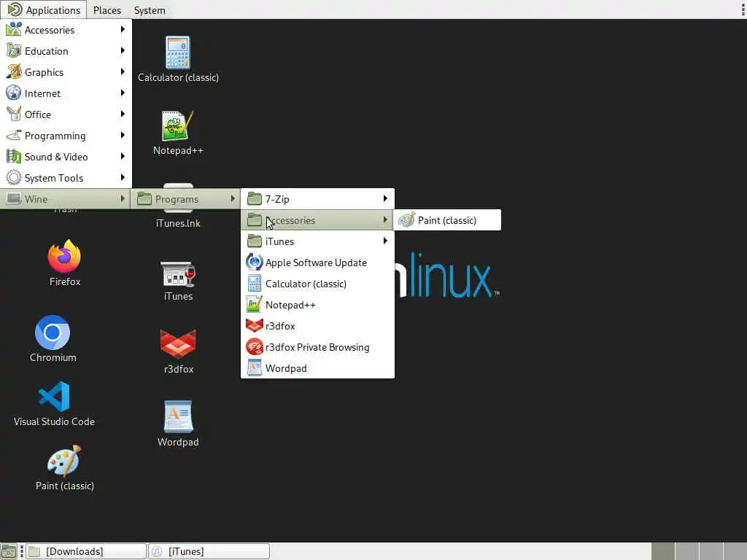Click the Internet globe category icon
Image resolution: width=747 pixels, height=560 pixels.
coord(13,93)
